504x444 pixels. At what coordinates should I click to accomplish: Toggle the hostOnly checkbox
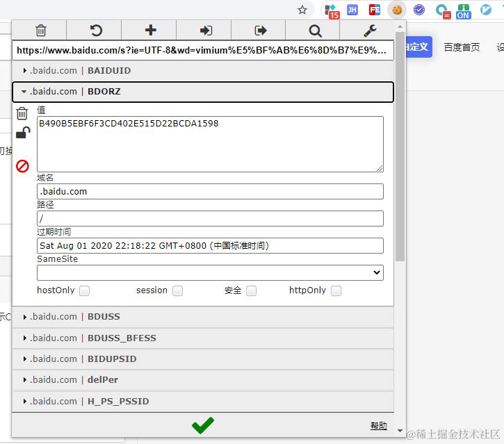coord(85,290)
